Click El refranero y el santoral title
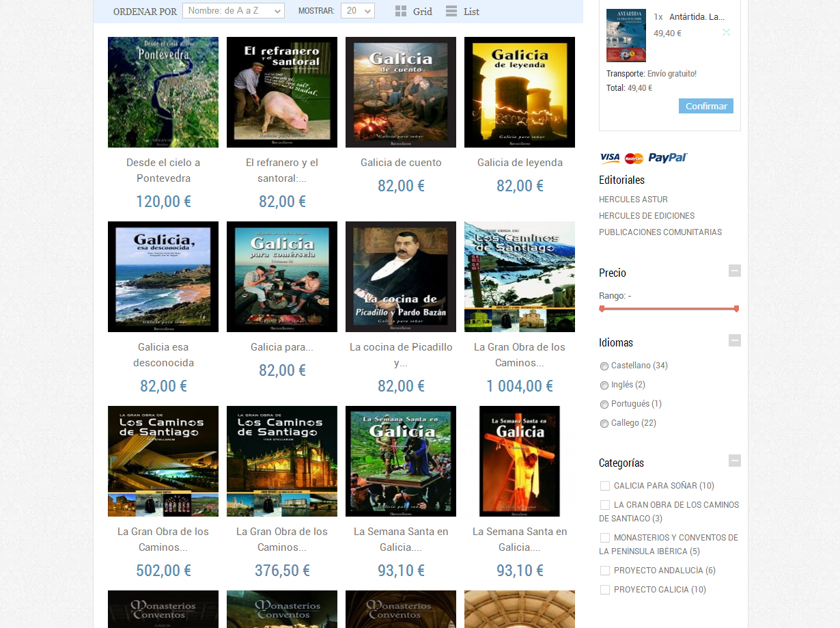Screen dimensions: 840x628 pos(282,170)
